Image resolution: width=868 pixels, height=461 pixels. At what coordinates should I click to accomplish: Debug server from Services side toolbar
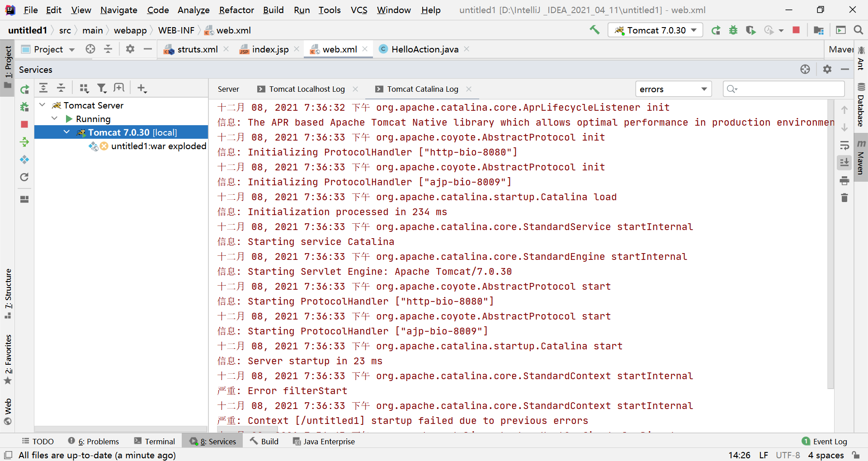click(x=24, y=107)
